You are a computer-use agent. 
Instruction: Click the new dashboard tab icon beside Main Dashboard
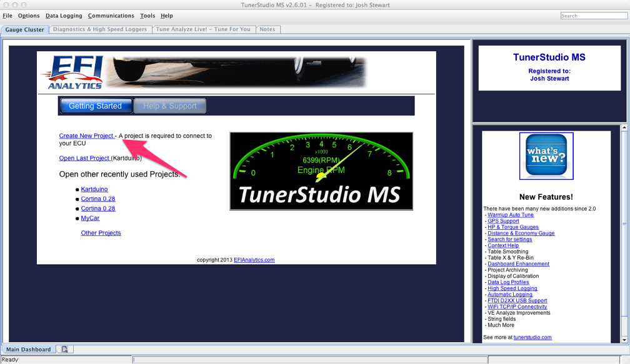point(65,349)
